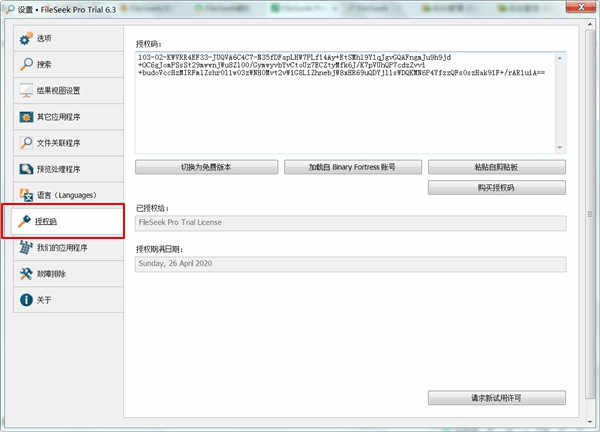Click the 其它应用程序 sidebar icon
The image size is (600, 432).
(26, 117)
